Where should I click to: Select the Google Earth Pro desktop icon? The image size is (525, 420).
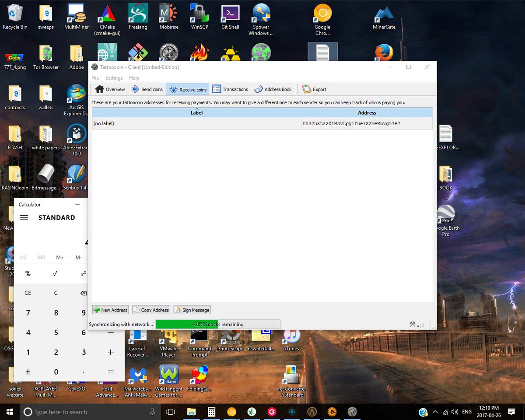[x=445, y=221]
